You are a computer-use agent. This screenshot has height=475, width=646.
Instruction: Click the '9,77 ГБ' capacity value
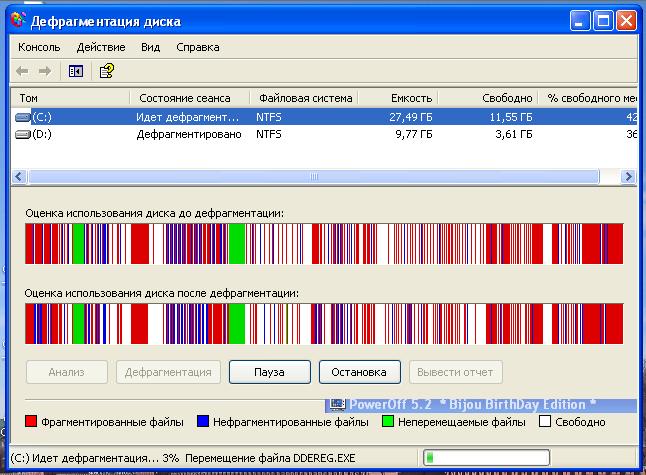click(x=414, y=134)
